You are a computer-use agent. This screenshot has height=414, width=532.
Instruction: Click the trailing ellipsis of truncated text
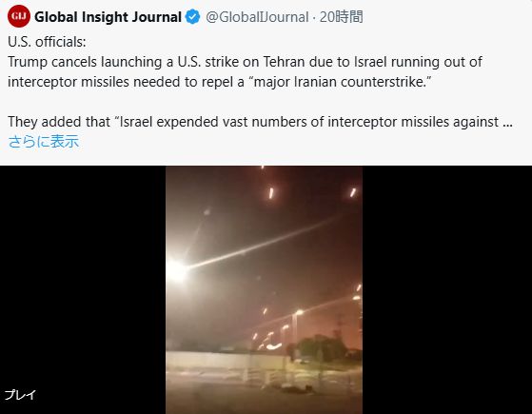tap(507, 122)
